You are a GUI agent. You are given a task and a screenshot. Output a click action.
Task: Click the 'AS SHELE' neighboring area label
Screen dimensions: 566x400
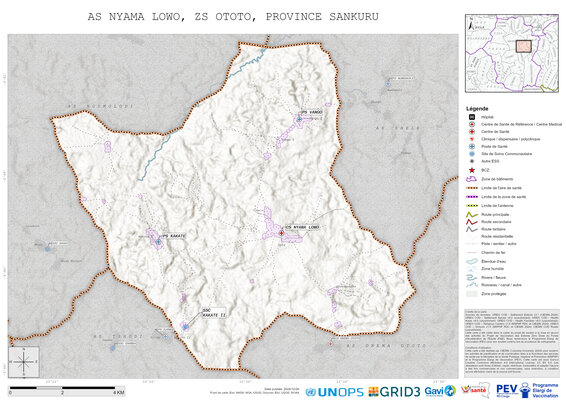tap(398, 128)
